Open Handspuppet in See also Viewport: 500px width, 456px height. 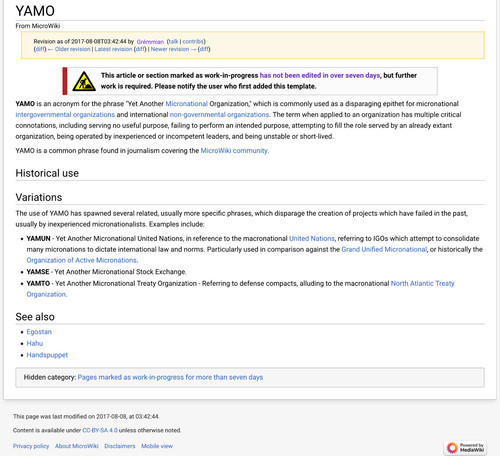coord(47,355)
